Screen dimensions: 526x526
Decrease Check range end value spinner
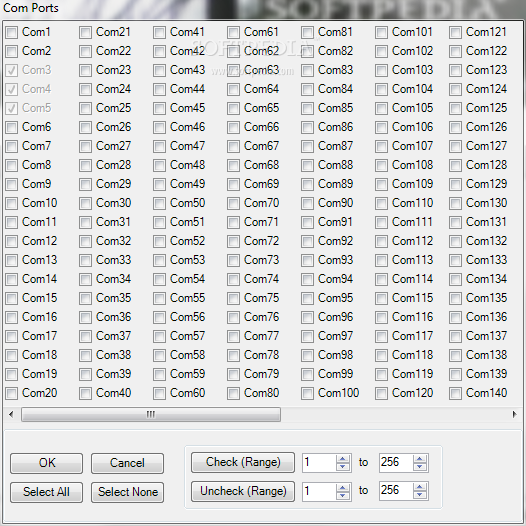[x=420, y=467]
